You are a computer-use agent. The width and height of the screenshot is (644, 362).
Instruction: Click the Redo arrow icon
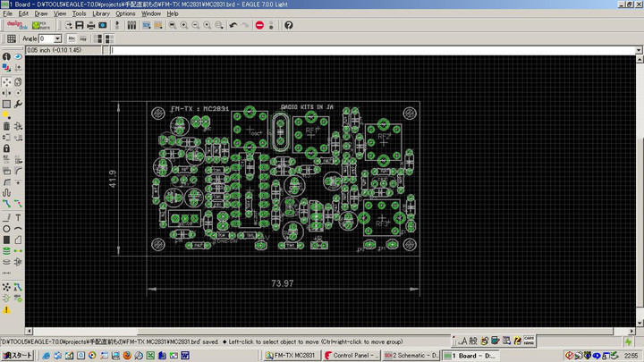point(245,25)
